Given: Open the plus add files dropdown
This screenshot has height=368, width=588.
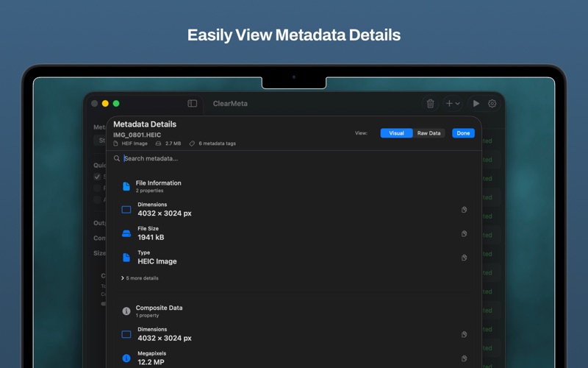Looking at the screenshot, I should (453, 103).
